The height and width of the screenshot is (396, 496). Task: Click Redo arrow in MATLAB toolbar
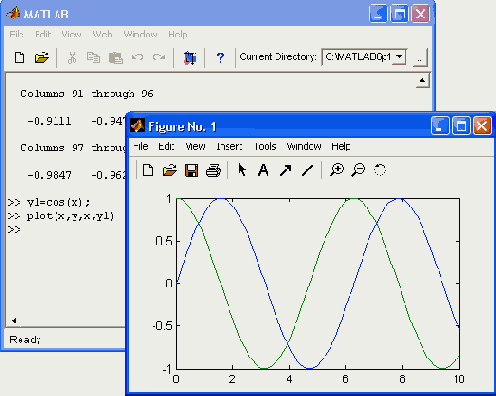click(159, 57)
